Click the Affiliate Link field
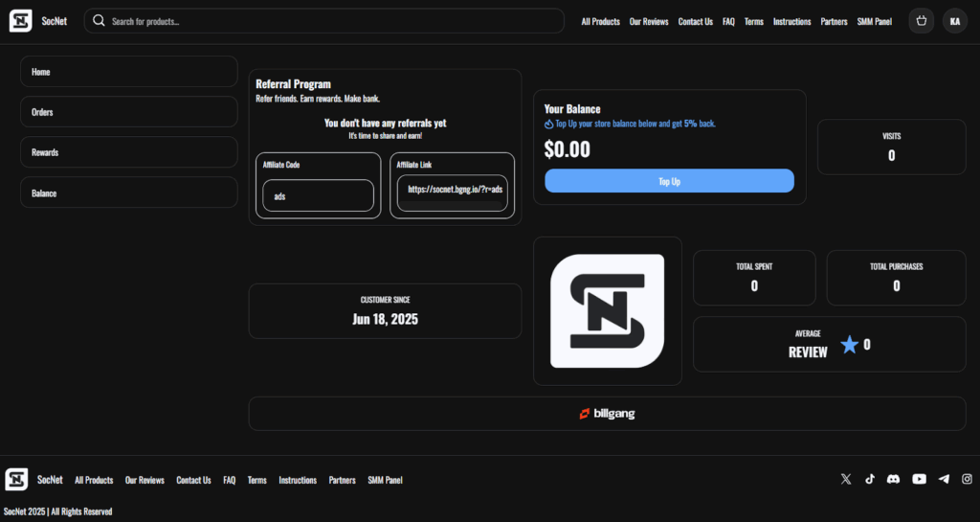Image resolution: width=980 pixels, height=522 pixels. click(452, 191)
